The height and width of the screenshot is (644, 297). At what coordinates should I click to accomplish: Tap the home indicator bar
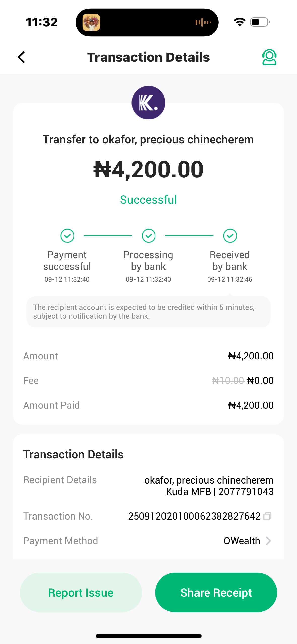point(148,636)
